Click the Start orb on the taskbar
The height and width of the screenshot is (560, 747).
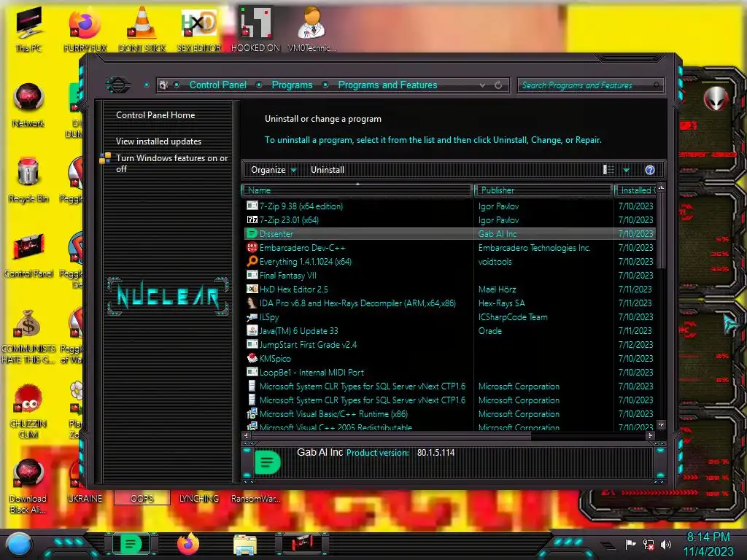click(19, 544)
